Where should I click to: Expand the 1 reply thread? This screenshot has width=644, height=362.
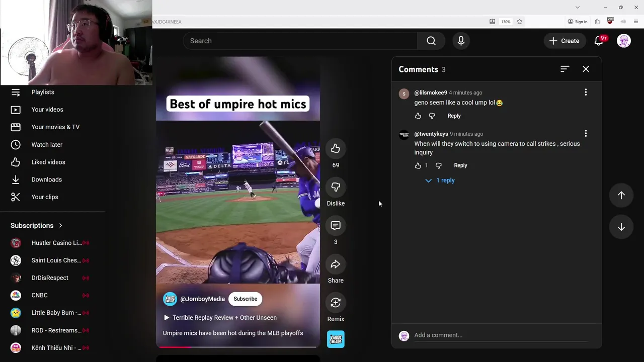440,180
